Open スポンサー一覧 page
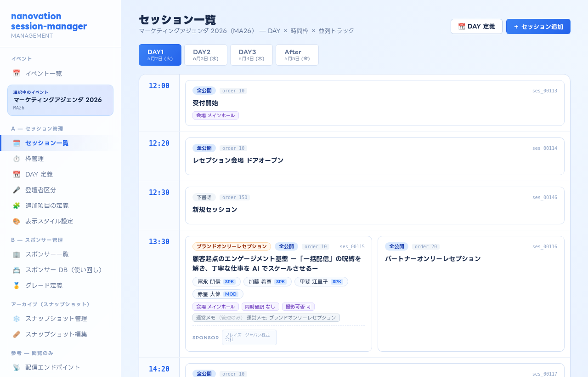 (60, 254)
